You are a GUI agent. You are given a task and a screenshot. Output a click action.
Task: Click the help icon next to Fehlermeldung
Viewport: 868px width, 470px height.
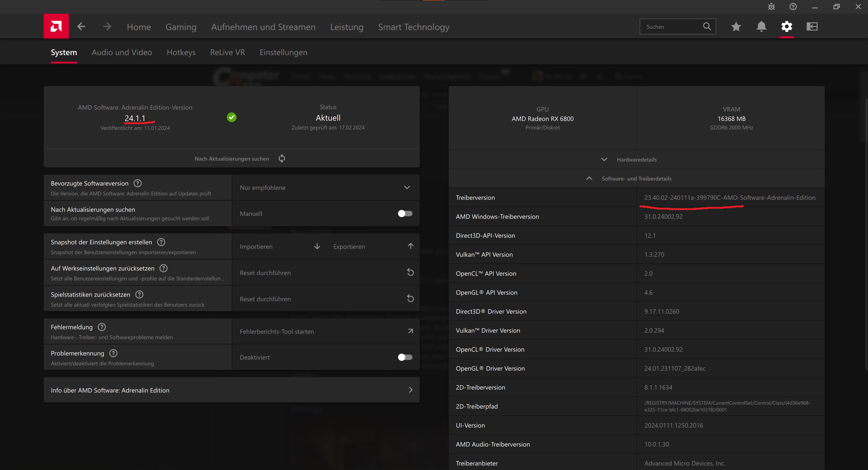pyautogui.click(x=102, y=327)
